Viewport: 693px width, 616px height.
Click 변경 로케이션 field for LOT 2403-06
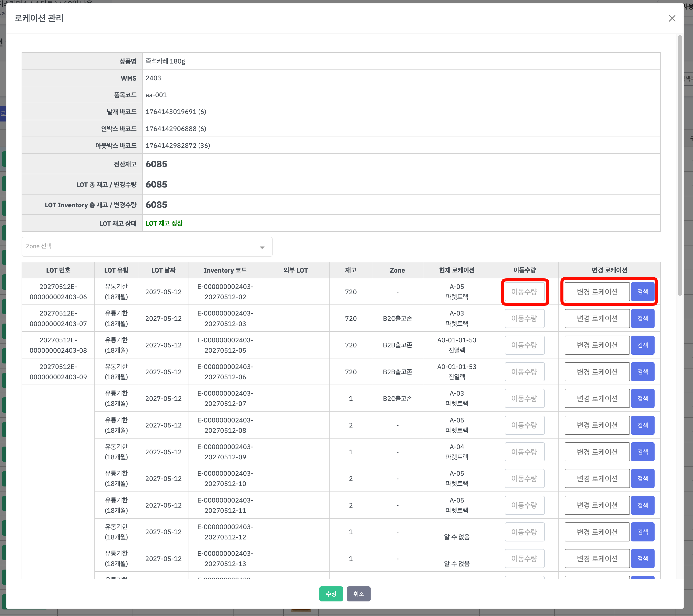597,291
